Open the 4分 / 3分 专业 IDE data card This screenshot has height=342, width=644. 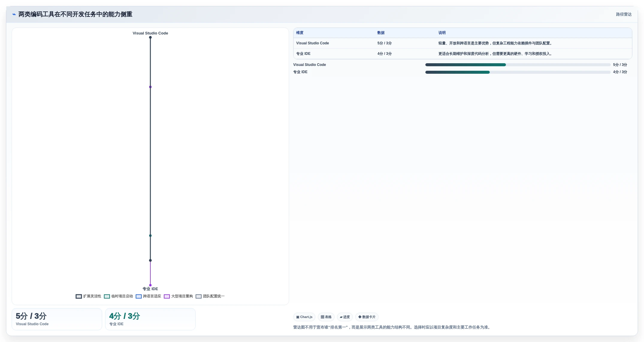coord(150,319)
